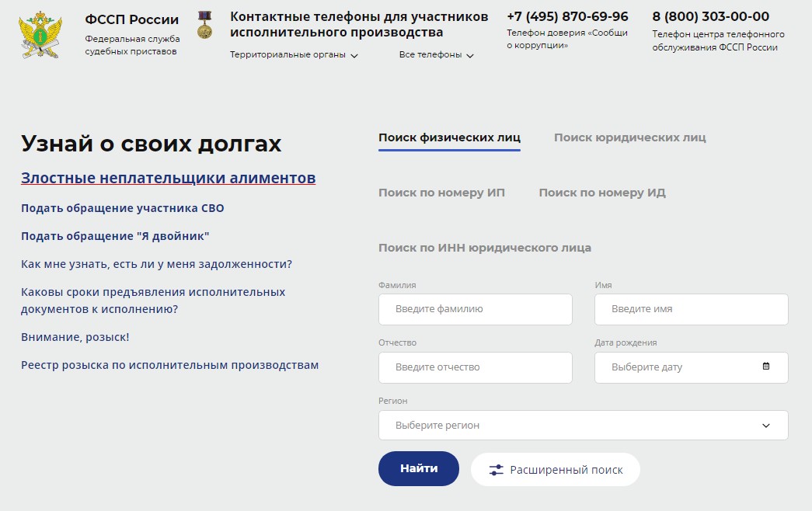Click into the Введите фамилию input field

(475, 309)
